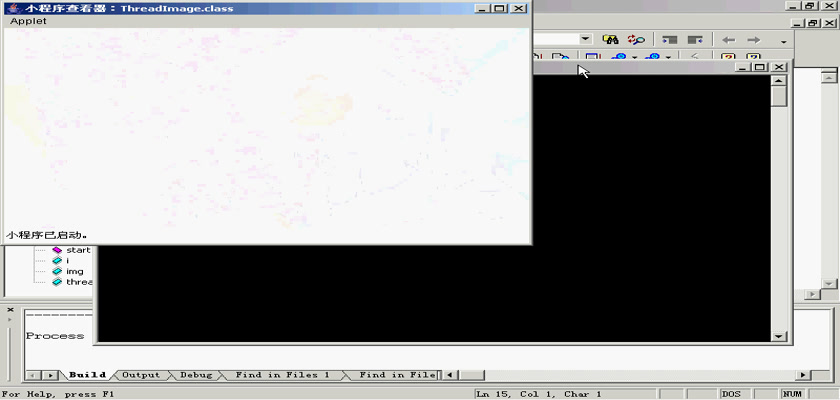The height and width of the screenshot is (400, 840).
Task: Switch to the Build tab
Action: pos(87,375)
